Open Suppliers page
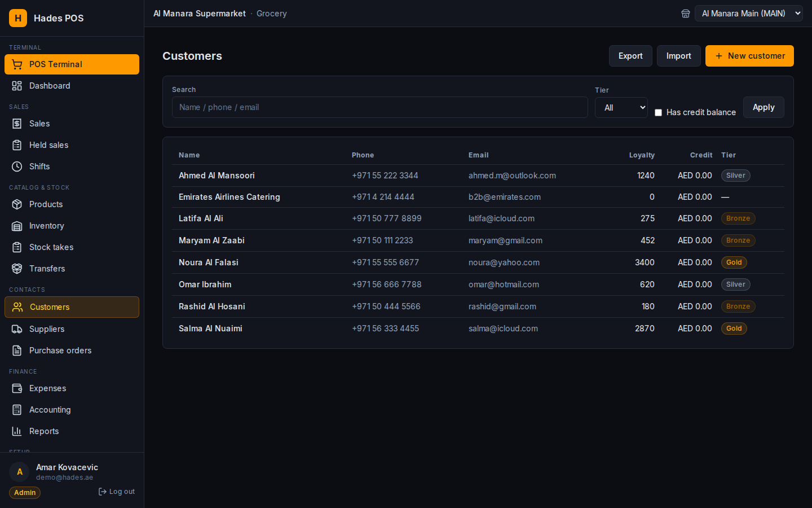The image size is (812, 508). point(72,329)
